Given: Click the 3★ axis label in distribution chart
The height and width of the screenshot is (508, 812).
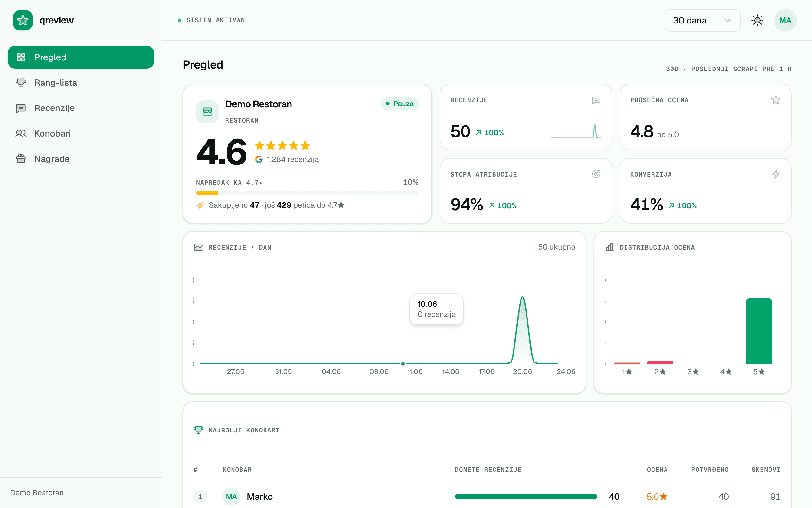Looking at the screenshot, I should coord(693,371).
